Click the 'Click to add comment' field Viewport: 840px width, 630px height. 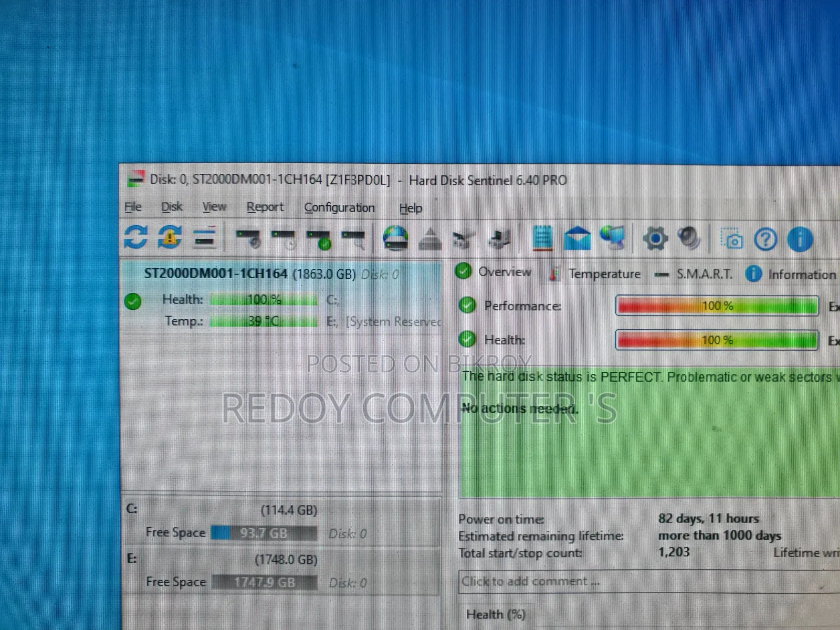click(649, 582)
